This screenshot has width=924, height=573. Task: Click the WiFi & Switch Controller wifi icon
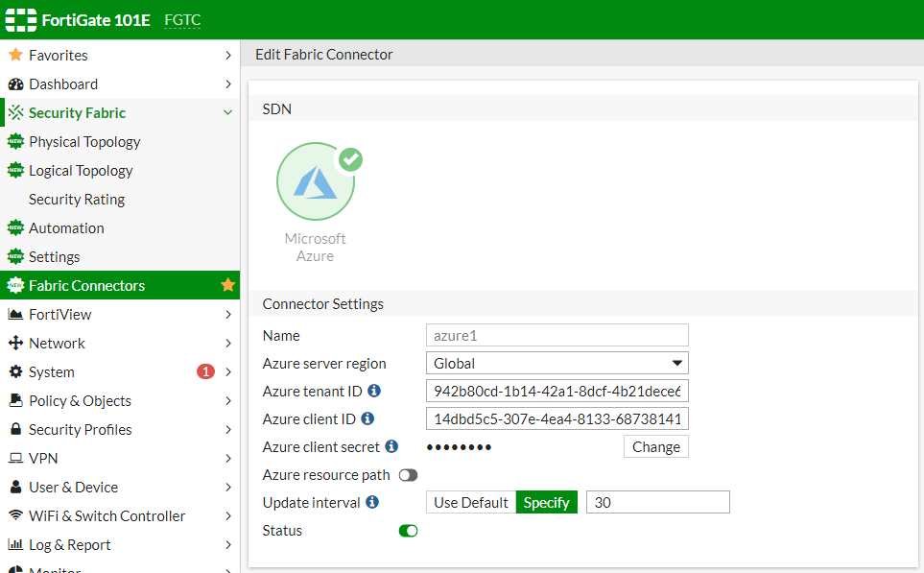click(x=16, y=515)
